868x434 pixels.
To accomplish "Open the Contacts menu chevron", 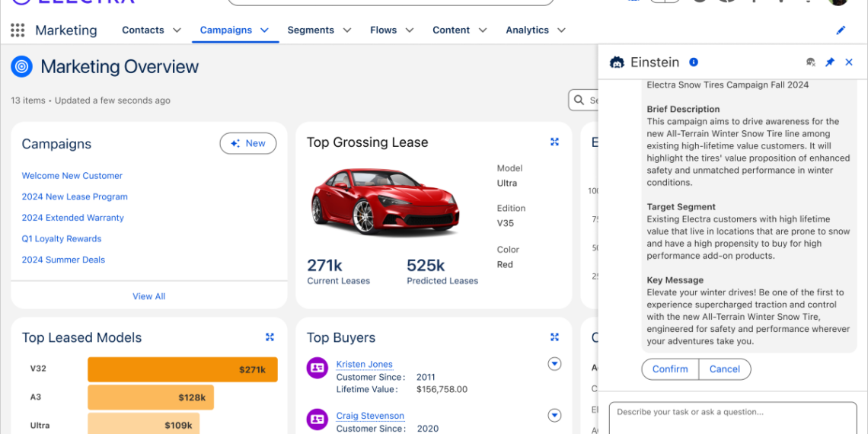I will [x=177, y=30].
